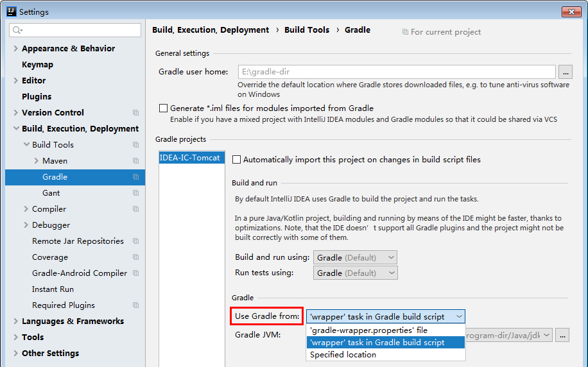588x367 pixels.
Task: Select IDEA-IC-Tomcat Gradle project
Action: pyautogui.click(x=192, y=158)
